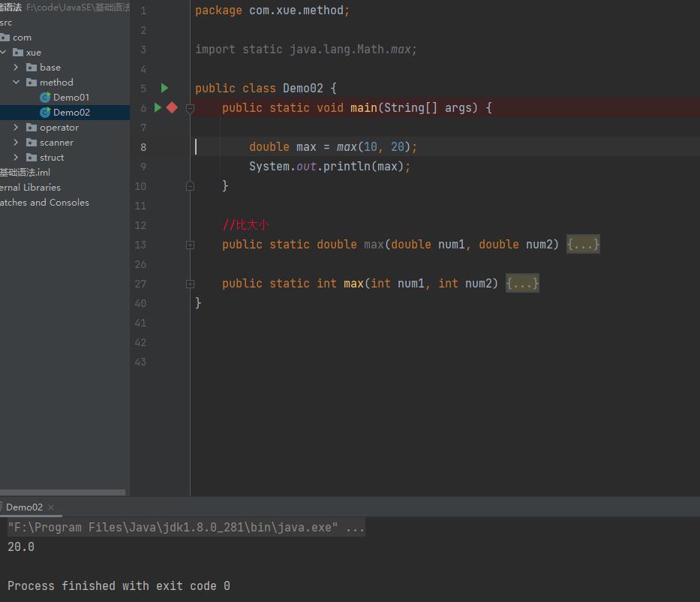The image size is (700, 602).
Task: Select Scratches and Consoles node
Action: point(44,203)
